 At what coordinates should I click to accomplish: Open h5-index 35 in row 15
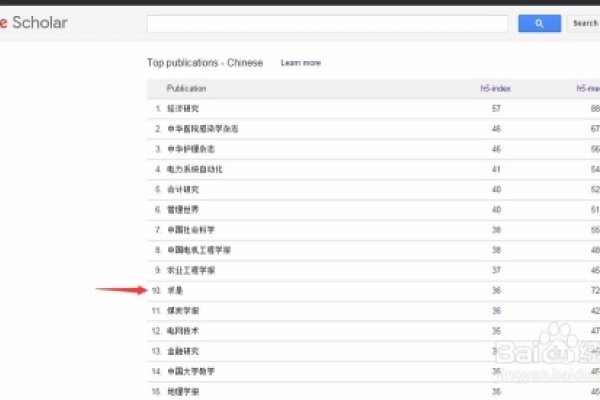(496, 392)
